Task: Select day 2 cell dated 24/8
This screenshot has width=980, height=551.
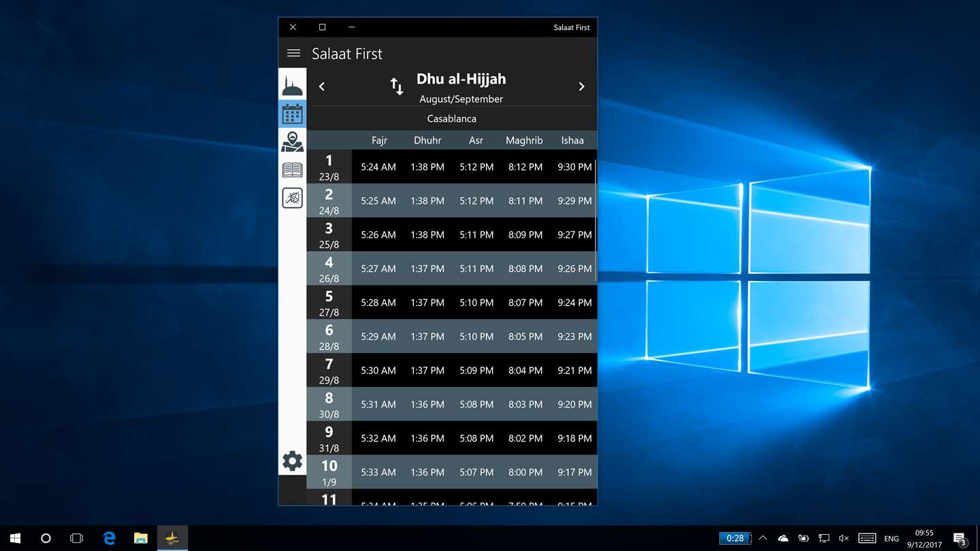Action: [329, 201]
